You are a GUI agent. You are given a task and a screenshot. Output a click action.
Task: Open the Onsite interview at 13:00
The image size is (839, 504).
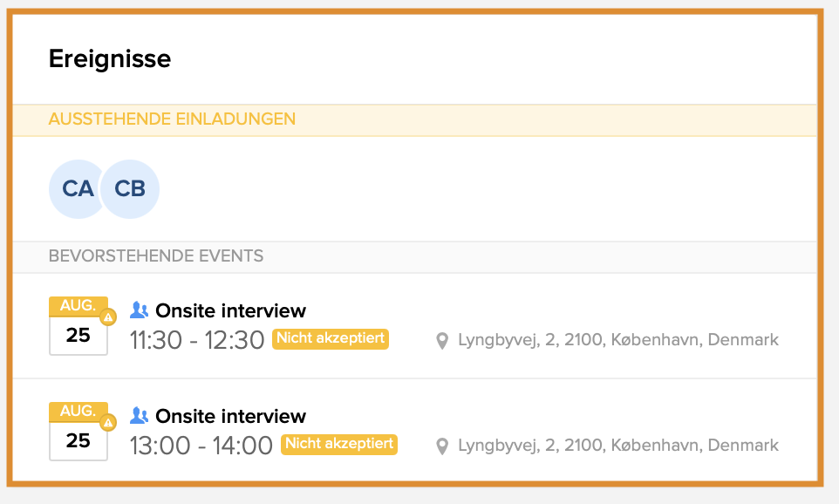pyautogui.click(x=230, y=416)
